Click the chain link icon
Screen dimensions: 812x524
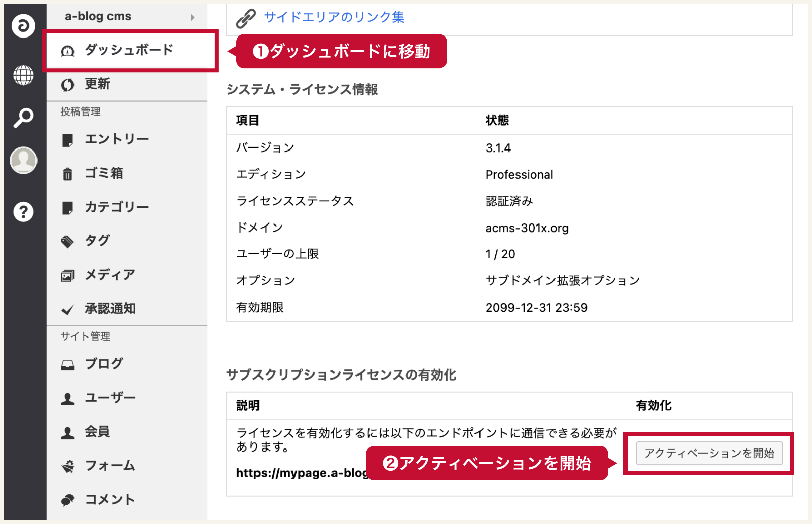pos(246,18)
